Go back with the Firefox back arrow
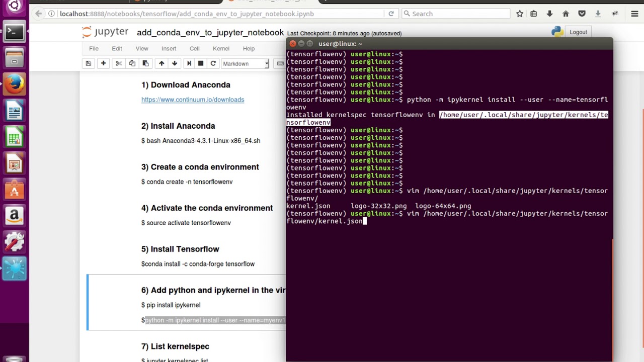 click(x=39, y=14)
